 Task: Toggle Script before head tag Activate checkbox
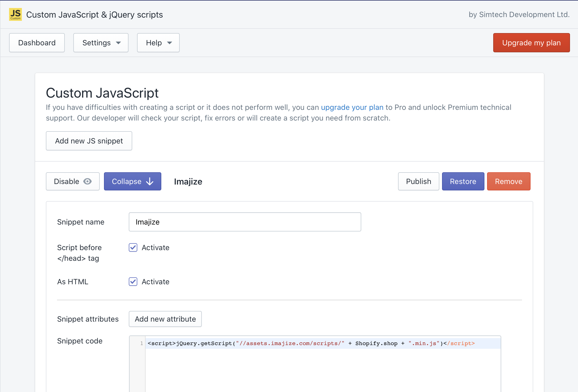(x=133, y=247)
